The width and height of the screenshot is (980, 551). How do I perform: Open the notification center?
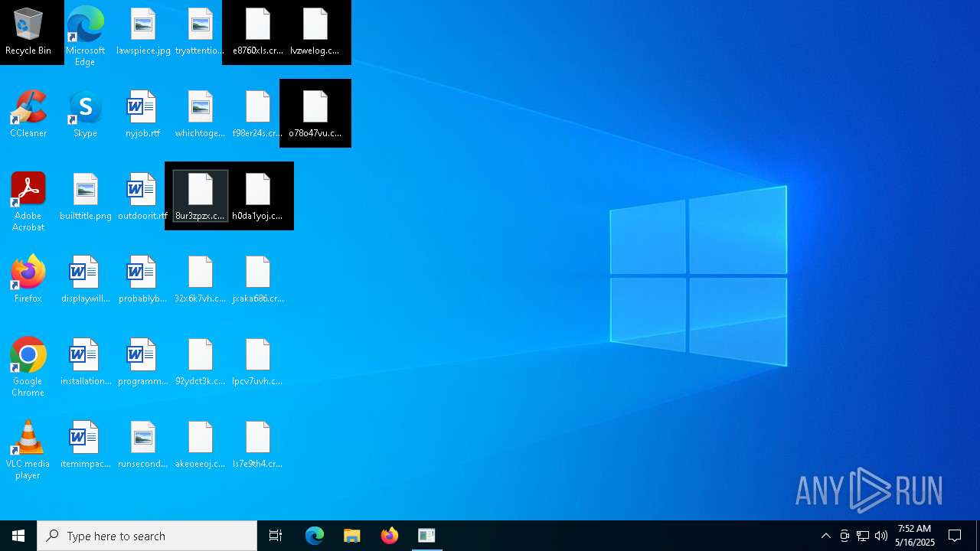point(955,536)
